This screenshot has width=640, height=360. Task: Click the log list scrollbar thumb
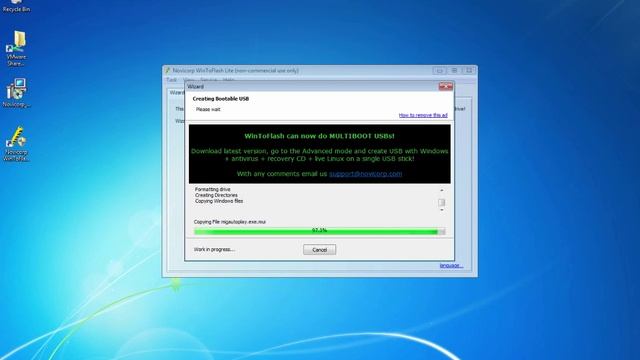442,202
